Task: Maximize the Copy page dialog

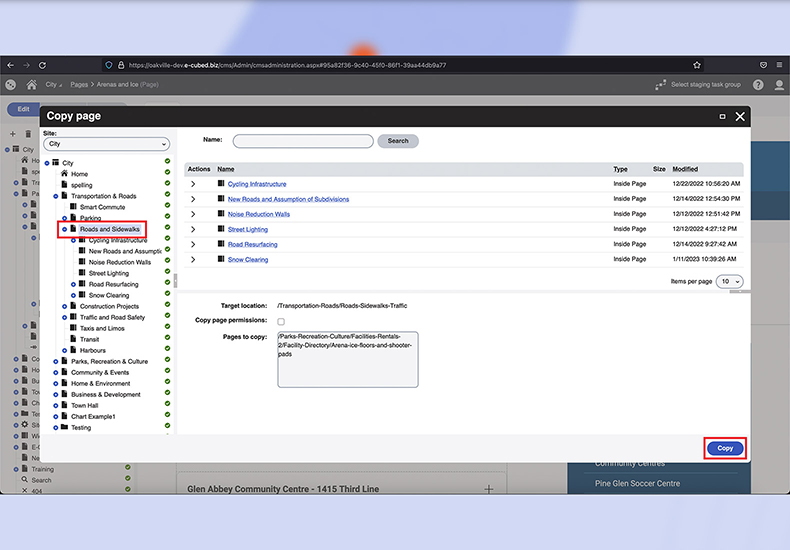Action: pyautogui.click(x=722, y=117)
